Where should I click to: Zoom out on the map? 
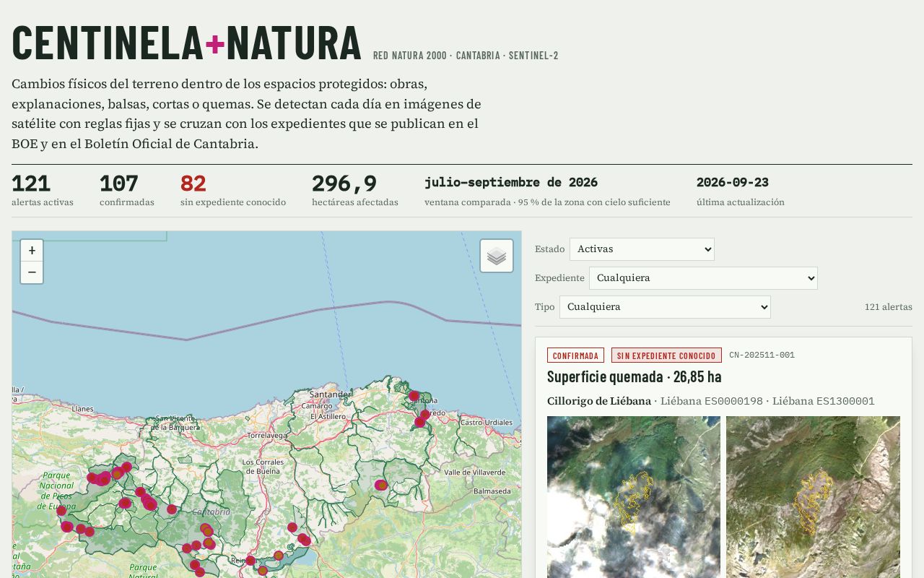[32, 272]
